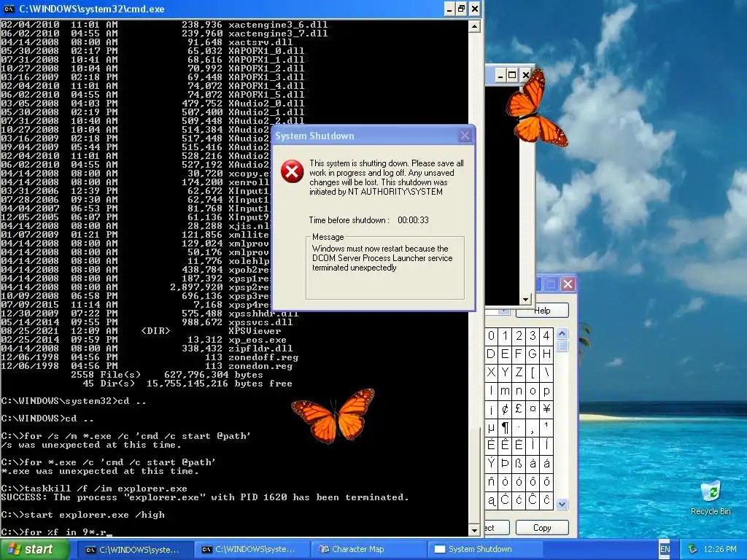The width and height of the screenshot is (747, 560).
Task: Click xactsrv.dll in cmd listing
Action: point(260,42)
